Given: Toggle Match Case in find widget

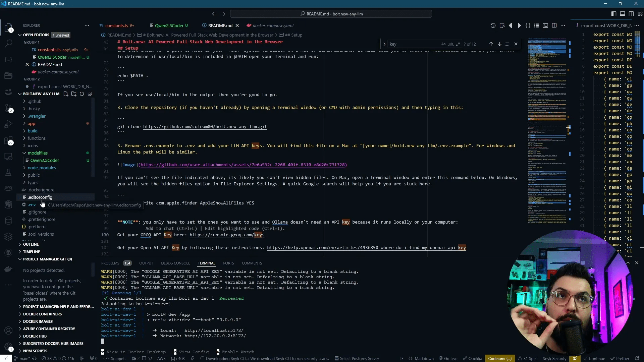Looking at the screenshot, I should point(443,44).
